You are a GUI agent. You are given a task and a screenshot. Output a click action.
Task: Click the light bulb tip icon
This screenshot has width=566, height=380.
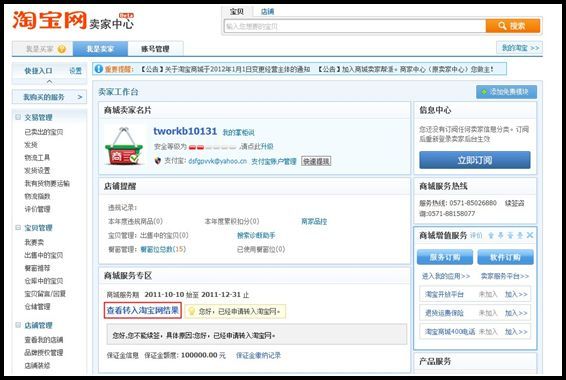[x=192, y=311]
